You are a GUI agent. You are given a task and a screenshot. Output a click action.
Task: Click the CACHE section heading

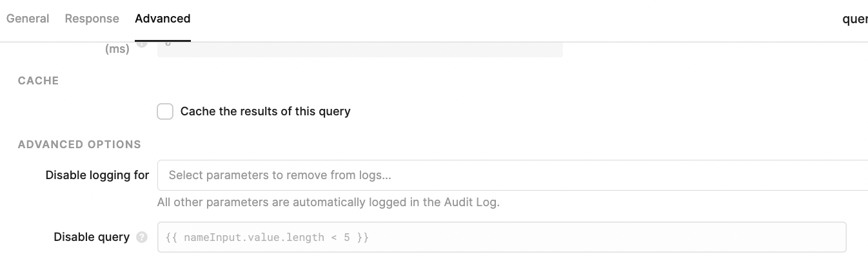pyautogui.click(x=38, y=81)
